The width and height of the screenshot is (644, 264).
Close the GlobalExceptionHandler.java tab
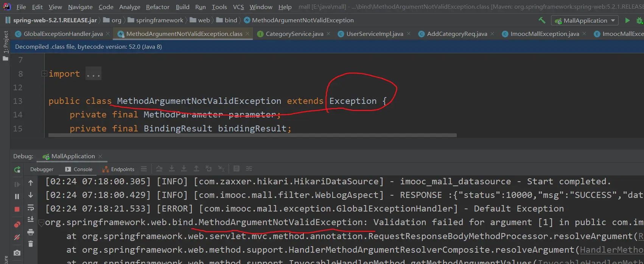(x=108, y=34)
